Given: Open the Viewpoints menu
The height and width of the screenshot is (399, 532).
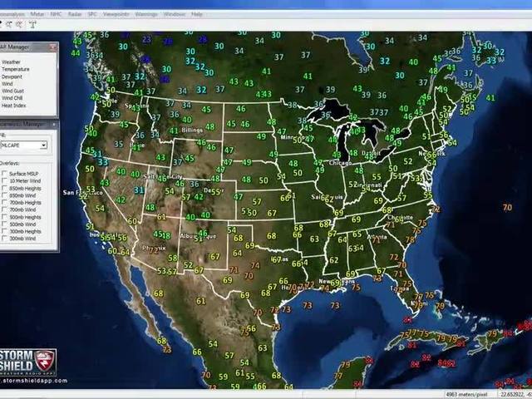Looking at the screenshot, I should pyautogui.click(x=116, y=14).
